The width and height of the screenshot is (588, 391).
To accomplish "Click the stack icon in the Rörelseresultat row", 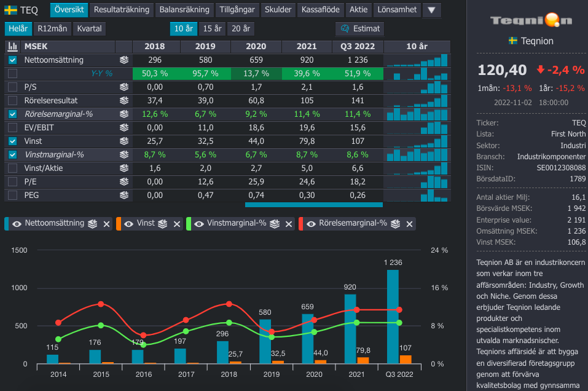I will pos(124,101).
